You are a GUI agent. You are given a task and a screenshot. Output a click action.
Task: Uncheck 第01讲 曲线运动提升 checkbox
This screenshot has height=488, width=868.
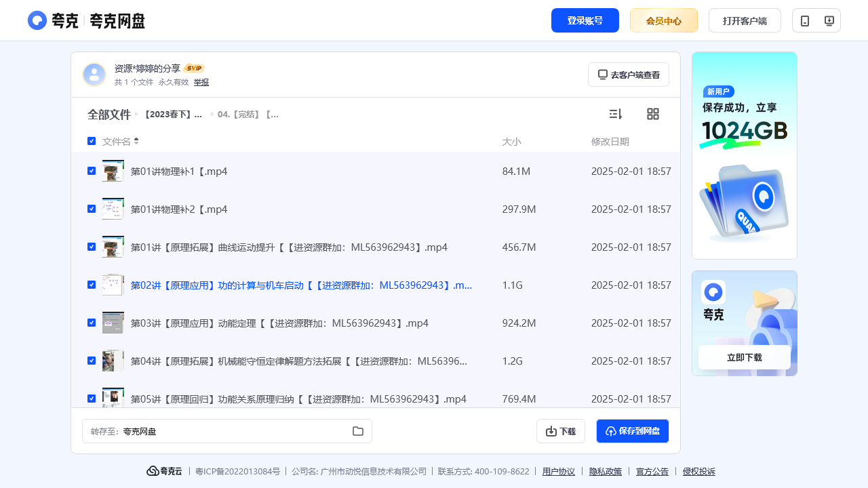tap(92, 247)
